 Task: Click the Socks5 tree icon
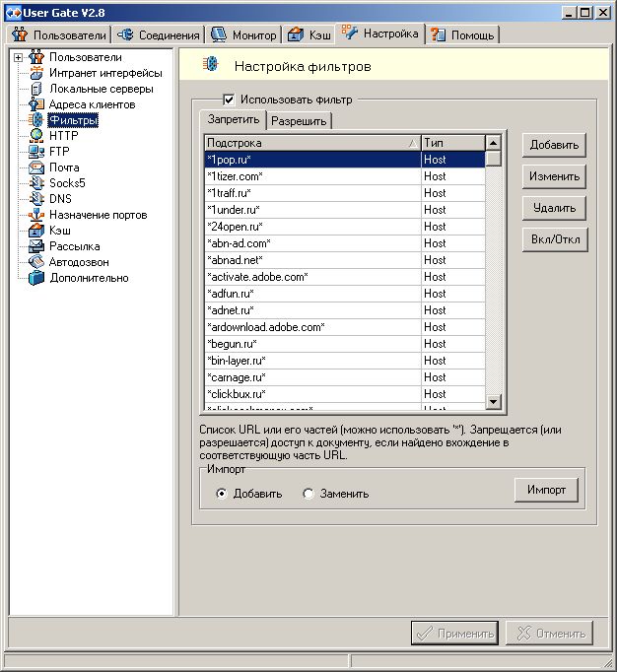pos(36,183)
